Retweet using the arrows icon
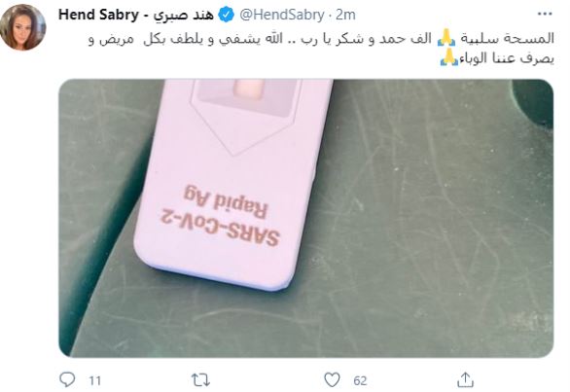Viewport: 570px width, 392px height. [200, 380]
